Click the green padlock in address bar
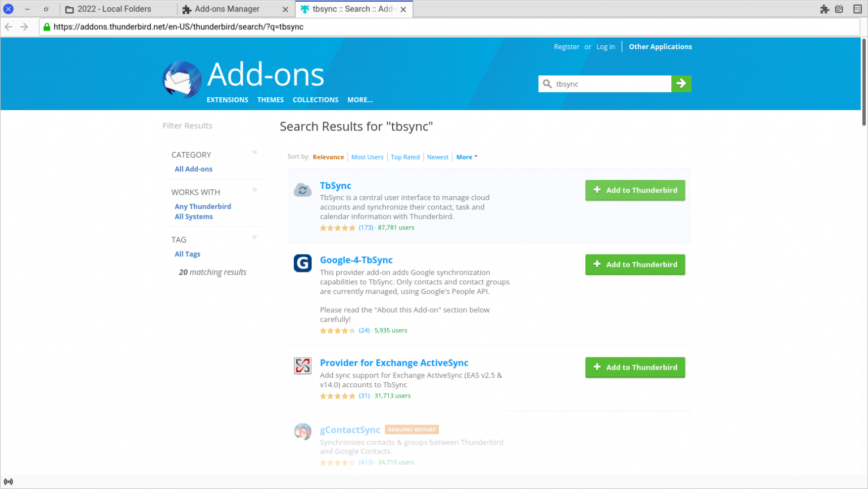This screenshot has width=868, height=489. tap(47, 27)
